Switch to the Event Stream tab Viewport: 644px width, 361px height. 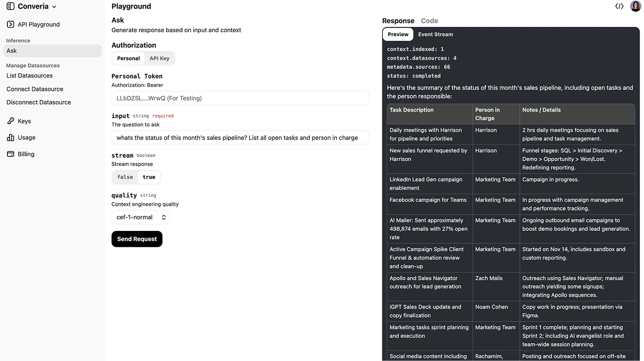pos(435,35)
